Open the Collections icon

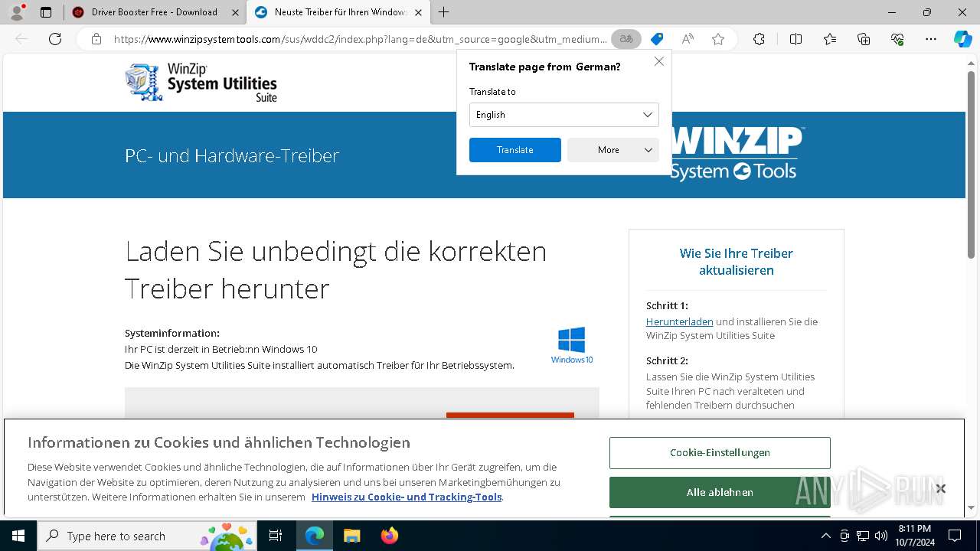pyautogui.click(x=864, y=39)
